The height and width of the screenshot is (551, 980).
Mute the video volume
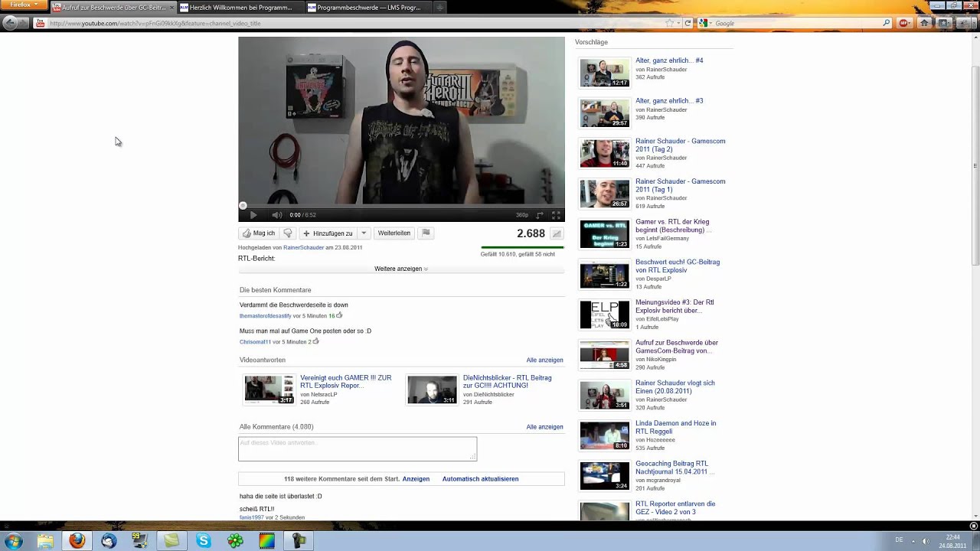click(276, 215)
